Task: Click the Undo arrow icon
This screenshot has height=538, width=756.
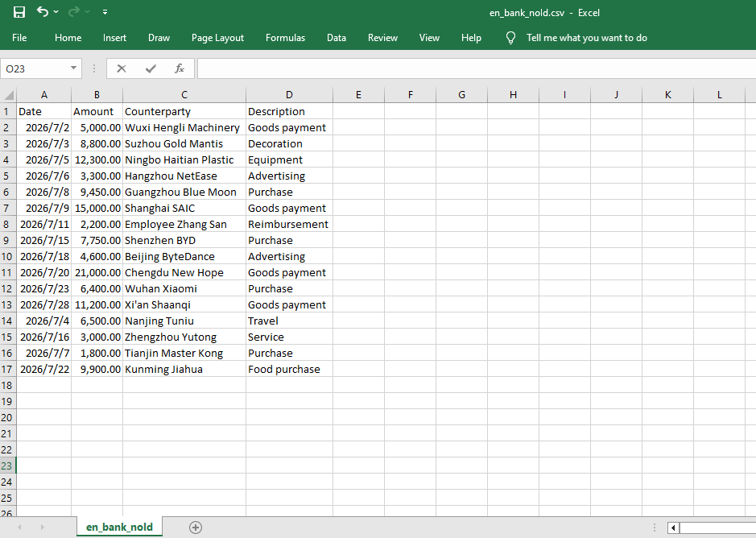Action: pyautogui.click(x=43, y=11)
